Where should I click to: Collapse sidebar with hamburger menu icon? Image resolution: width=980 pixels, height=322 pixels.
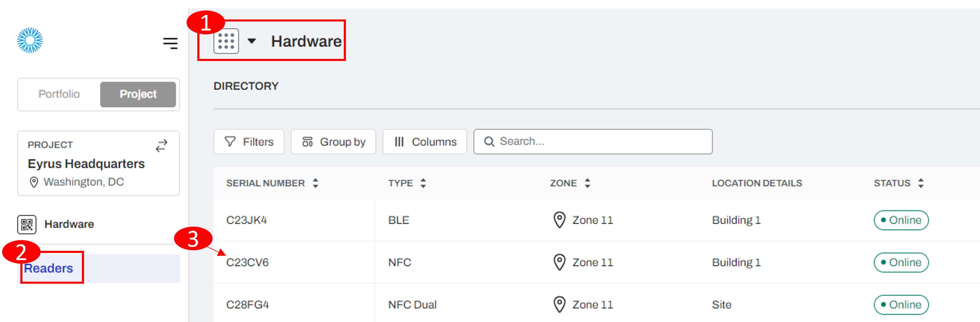click(x=170, y=43)
